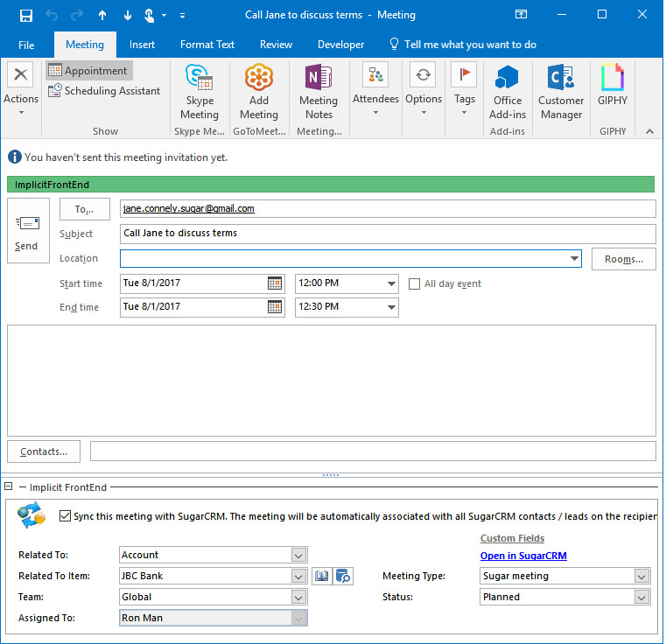The image size is (666, 644).
Task: Open the Insert ribbon tab
Action: tap(142, 45)
